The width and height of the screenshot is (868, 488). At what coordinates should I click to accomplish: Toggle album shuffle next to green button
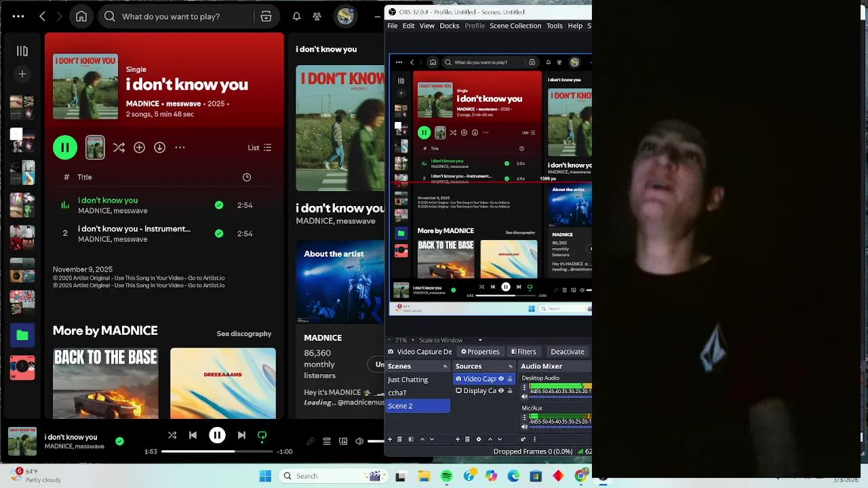(x=119, y=147)
